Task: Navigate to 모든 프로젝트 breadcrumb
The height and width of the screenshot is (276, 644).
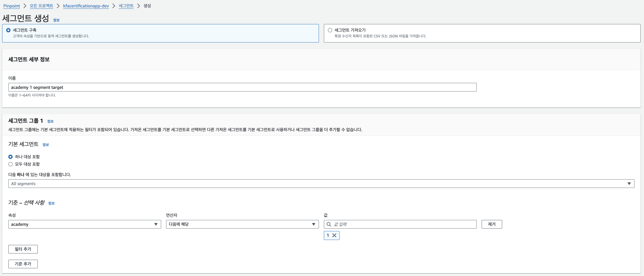Action: tap(41, 6)
